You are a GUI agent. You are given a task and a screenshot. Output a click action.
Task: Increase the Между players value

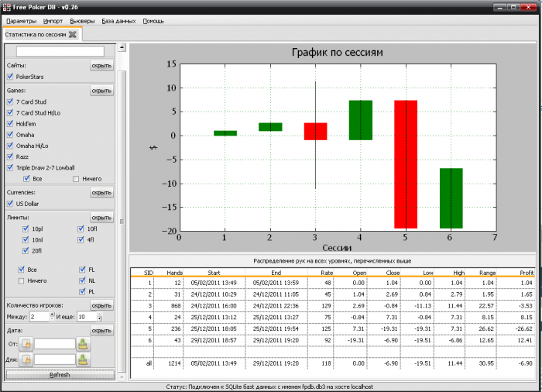pyautogui.click(x=52, y=315)
